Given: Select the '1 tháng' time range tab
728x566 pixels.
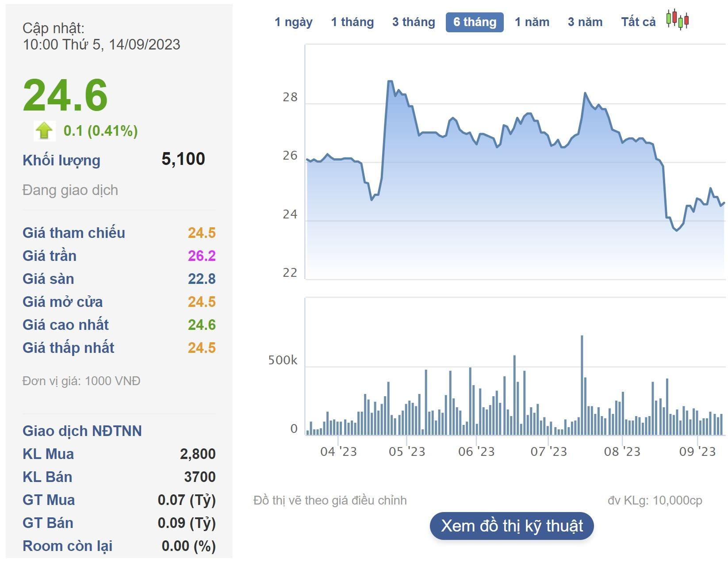Looking at the screenshot, I should (353, 22).
